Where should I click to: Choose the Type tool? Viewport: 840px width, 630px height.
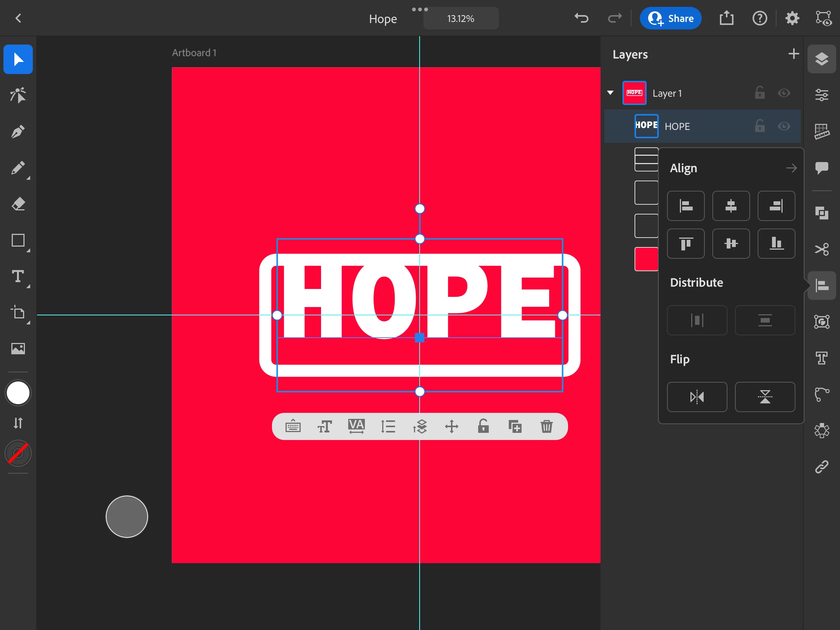[x=18, y=276]
